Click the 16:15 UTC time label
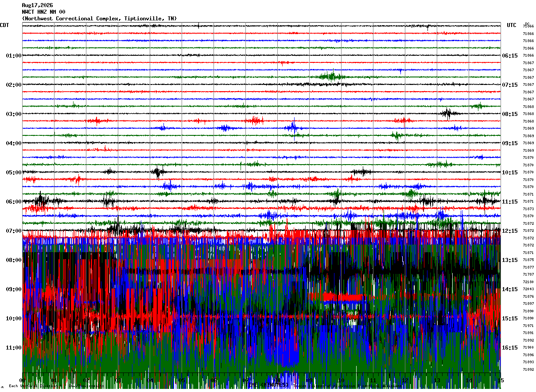Screen dimensions: 536x392 point(510,348)
